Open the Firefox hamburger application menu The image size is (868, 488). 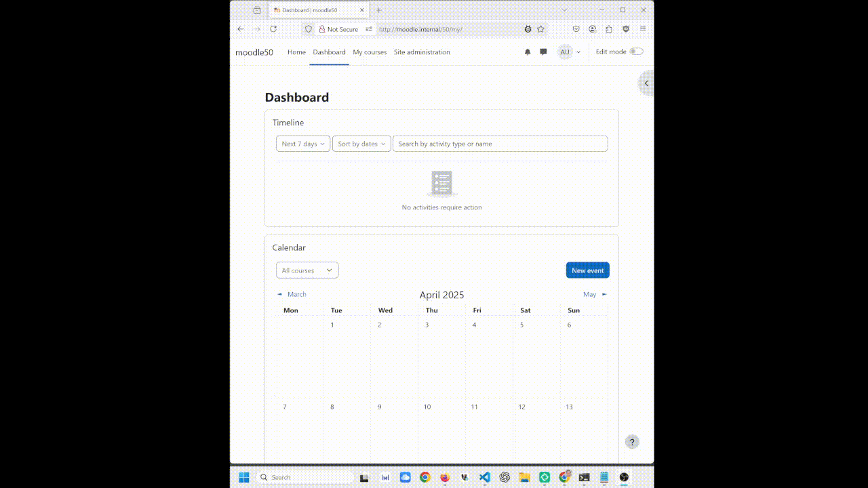pos(643,29)
